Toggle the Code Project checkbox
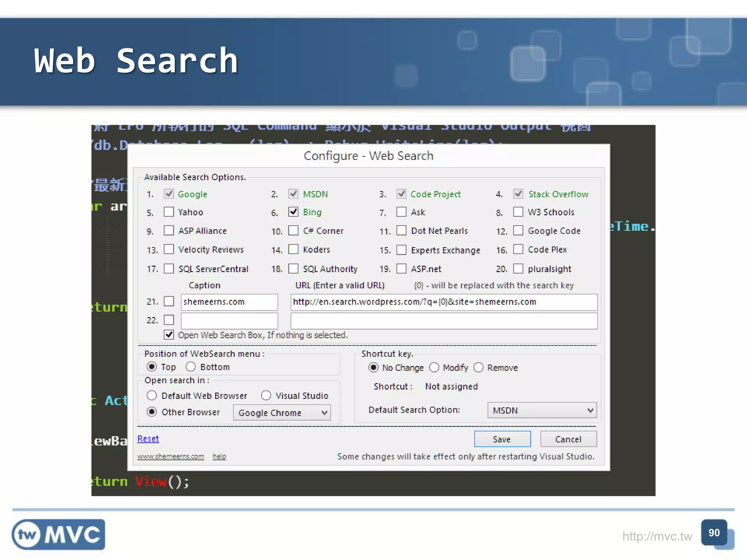747x560 pixels. coord(402,194)
